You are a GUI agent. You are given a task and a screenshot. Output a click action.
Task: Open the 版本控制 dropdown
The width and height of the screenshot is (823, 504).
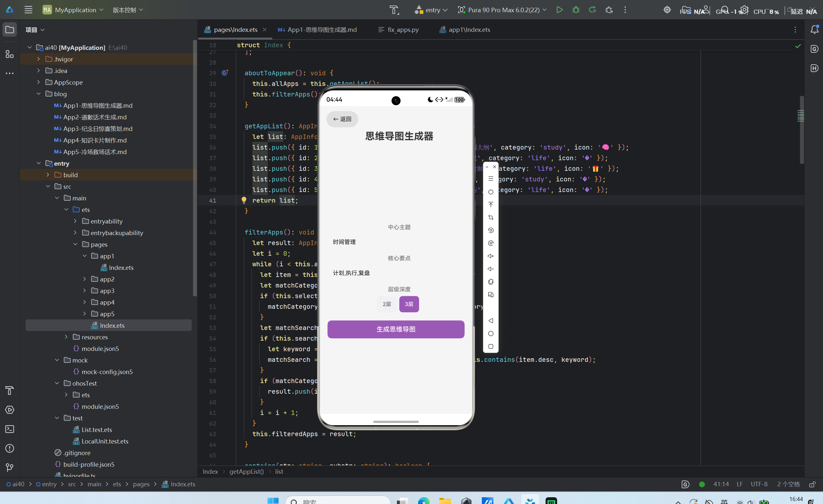coord(128,10)
